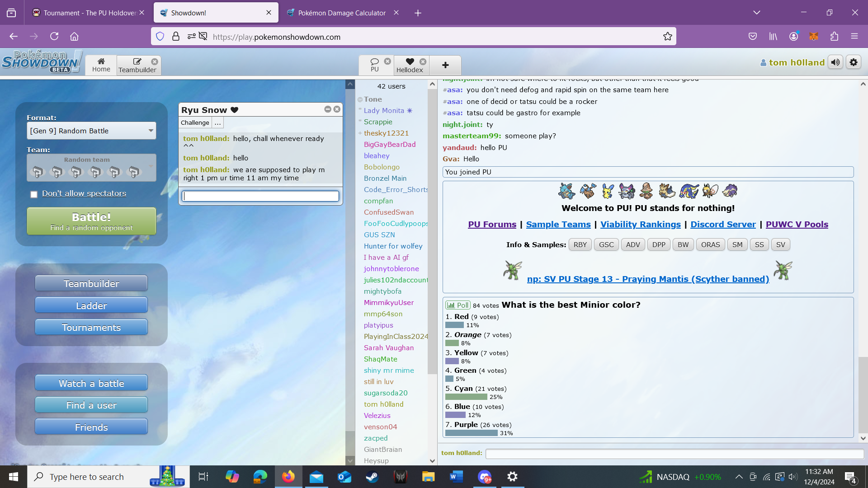Select user Lady Monita in the user list
Image resolution: width=868 pixels, height=488 pixels.
pyautogui.click(x=384, y=110)
